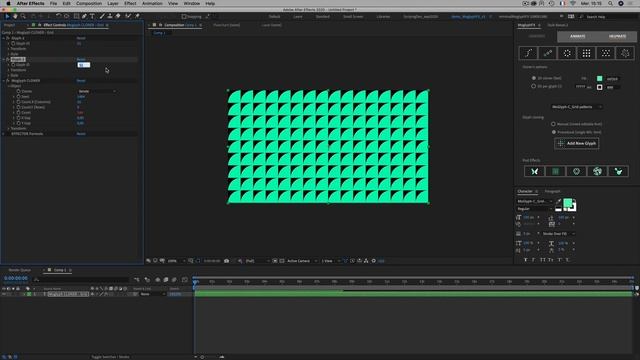This screenshot has width=640, height=360.
Task: Click the triangle dots cloner pattern icon
Action: pos(606,53)
